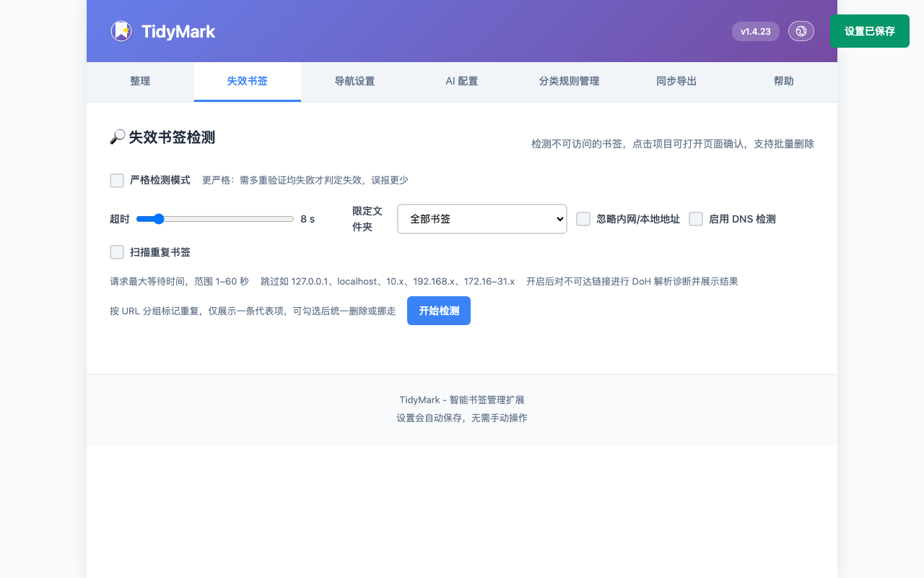924x578 pixels.
Task: Open the 帮助 tab
Action: (783, 82)
